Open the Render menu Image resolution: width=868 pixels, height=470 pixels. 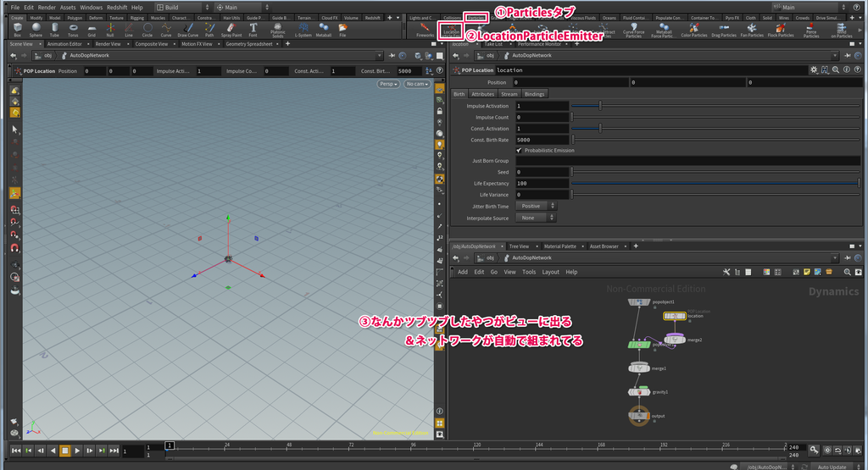pyautogui.click(x=47, y=7)
